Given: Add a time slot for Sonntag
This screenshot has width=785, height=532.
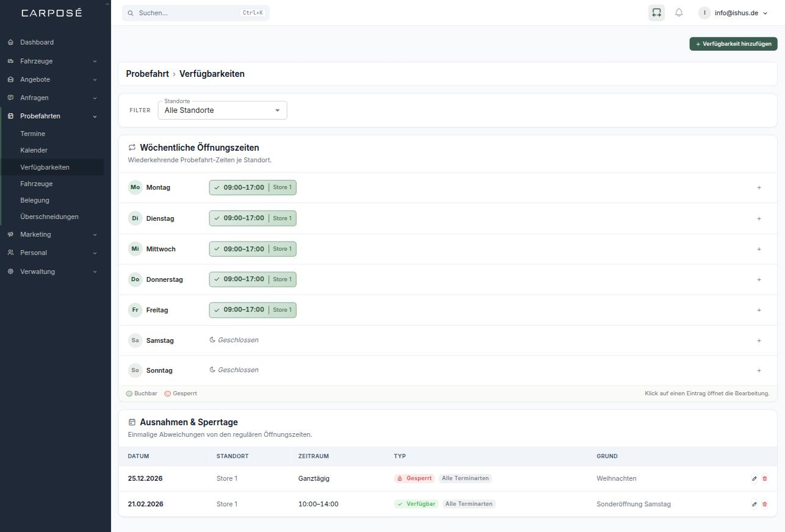Looking at the screenshot, I should pos(759,370).
